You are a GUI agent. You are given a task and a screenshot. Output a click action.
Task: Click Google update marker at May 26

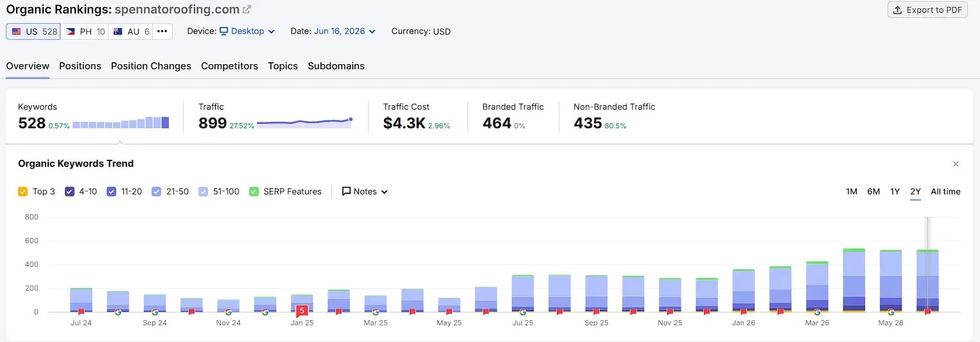click(891, 312)
